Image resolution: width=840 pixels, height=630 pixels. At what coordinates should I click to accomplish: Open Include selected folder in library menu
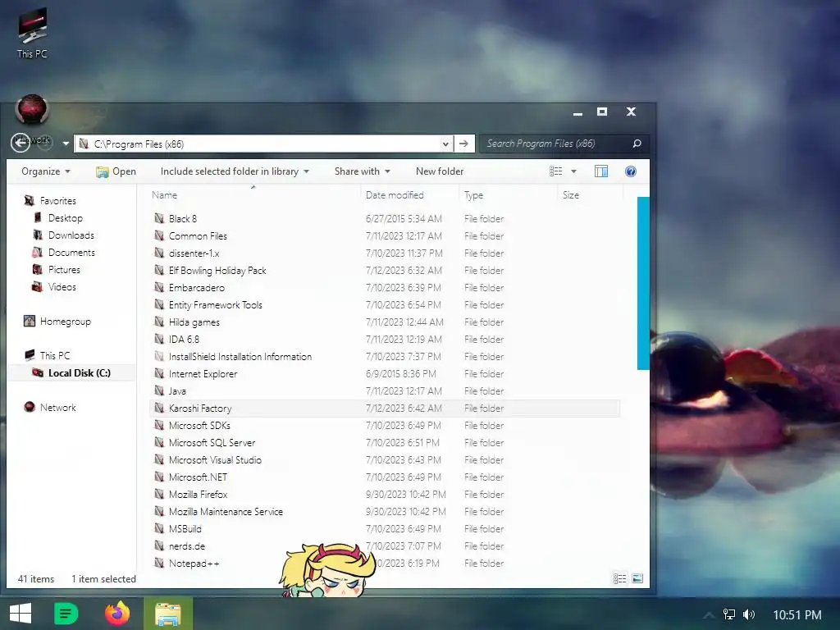point(235,171)
